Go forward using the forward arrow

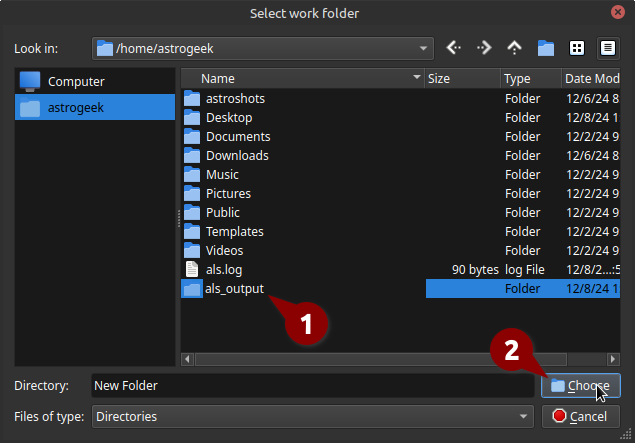pyautogui.click(x=484, y=48)
